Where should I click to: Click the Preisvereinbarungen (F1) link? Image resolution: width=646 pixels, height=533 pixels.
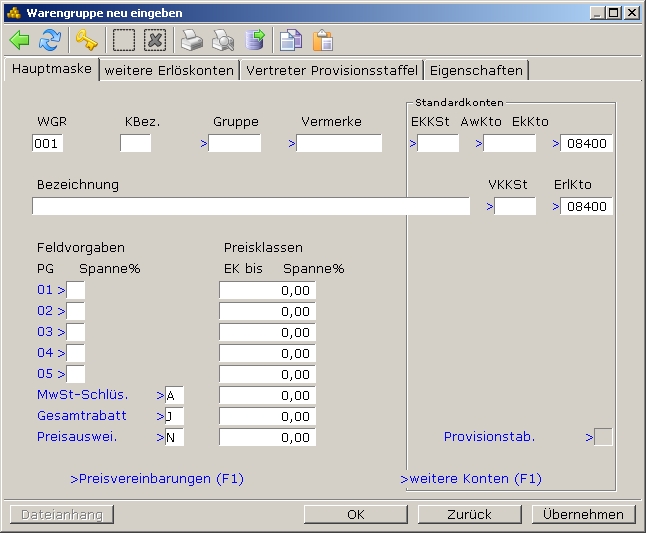point(157,479)
